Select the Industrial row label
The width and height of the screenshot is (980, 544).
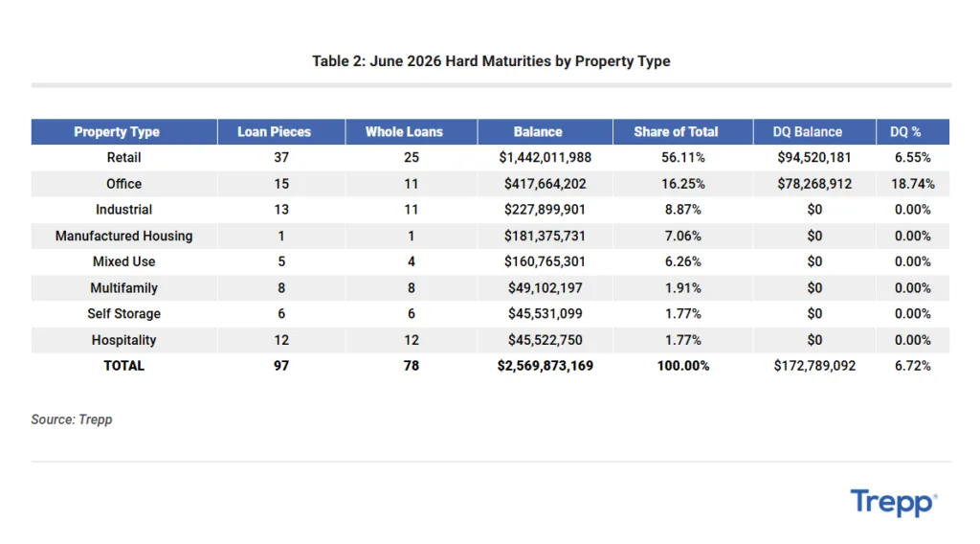pyautogui.click(x=123, y=210)
